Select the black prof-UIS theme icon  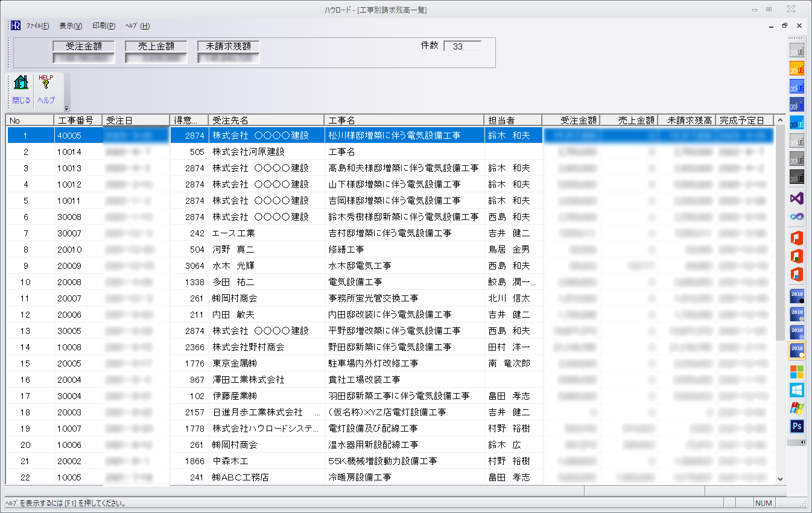tap(797, 177)
